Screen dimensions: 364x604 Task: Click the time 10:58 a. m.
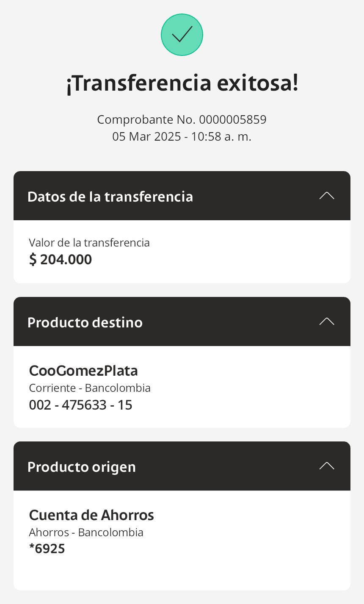click(221, 137)
